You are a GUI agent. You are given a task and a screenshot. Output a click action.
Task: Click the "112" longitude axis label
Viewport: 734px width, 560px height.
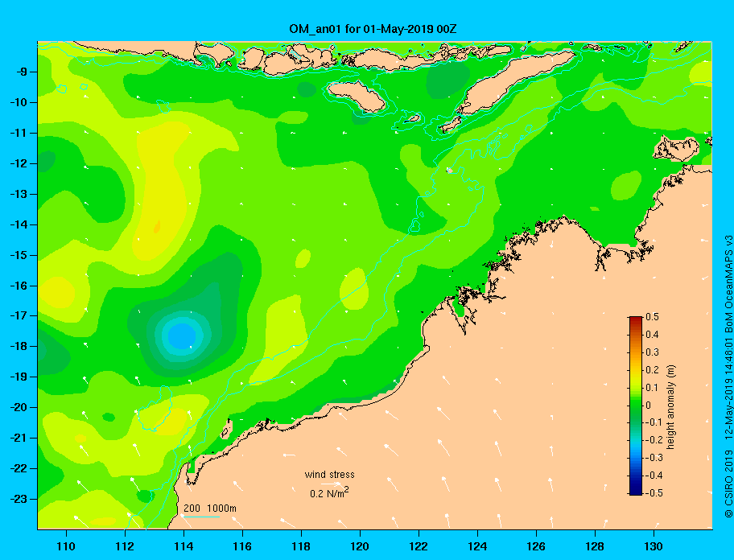(x=125, y=546)
